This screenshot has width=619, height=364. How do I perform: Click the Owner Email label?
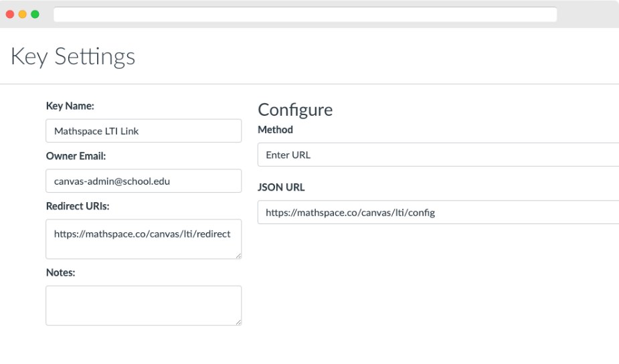pos(76,156)
